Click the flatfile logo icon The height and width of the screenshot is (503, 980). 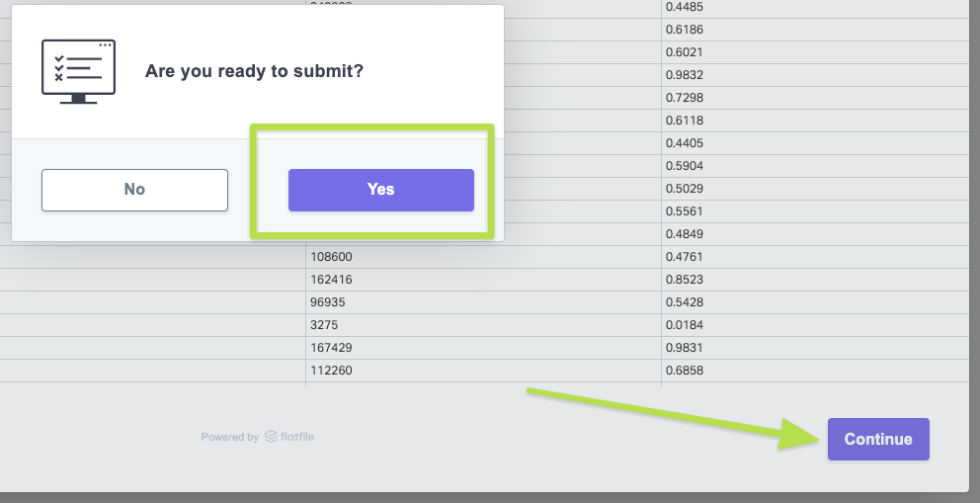(x=271, y=437)
